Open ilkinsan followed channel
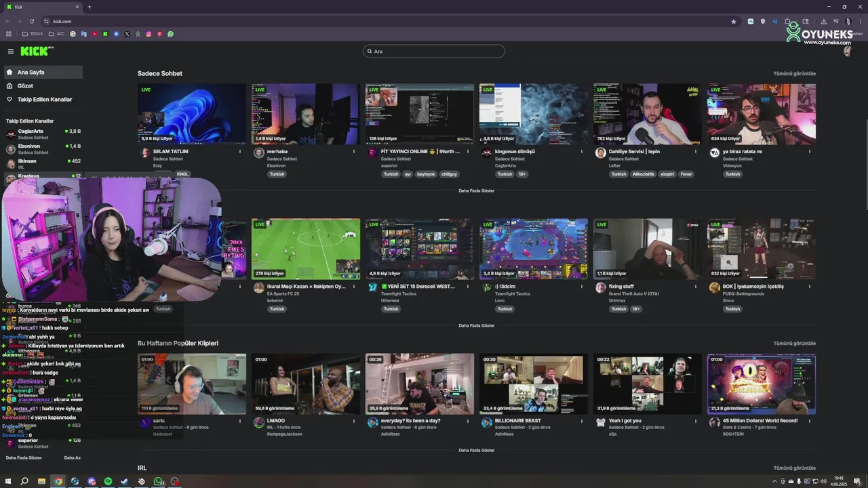The width and height of the screenshot is (868, 488). coord(43,163)
